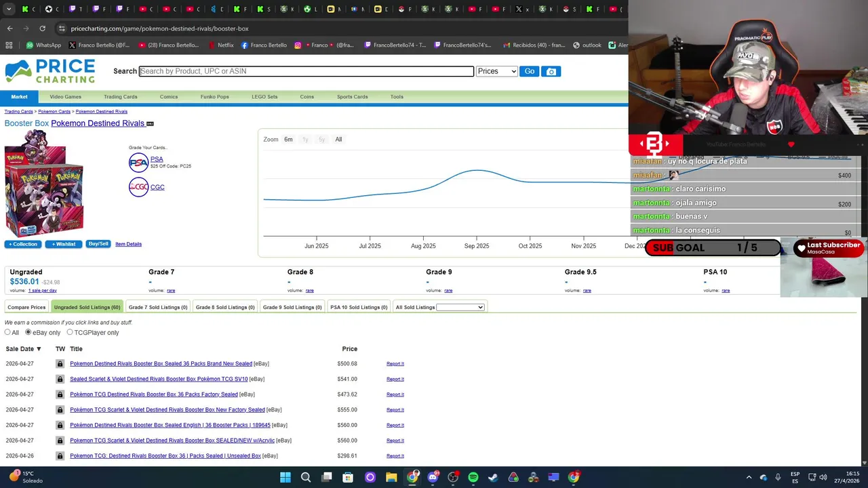868x488 pixels.
Task: Open Microsoft Store from the taskbar
Action: point(348,477)
